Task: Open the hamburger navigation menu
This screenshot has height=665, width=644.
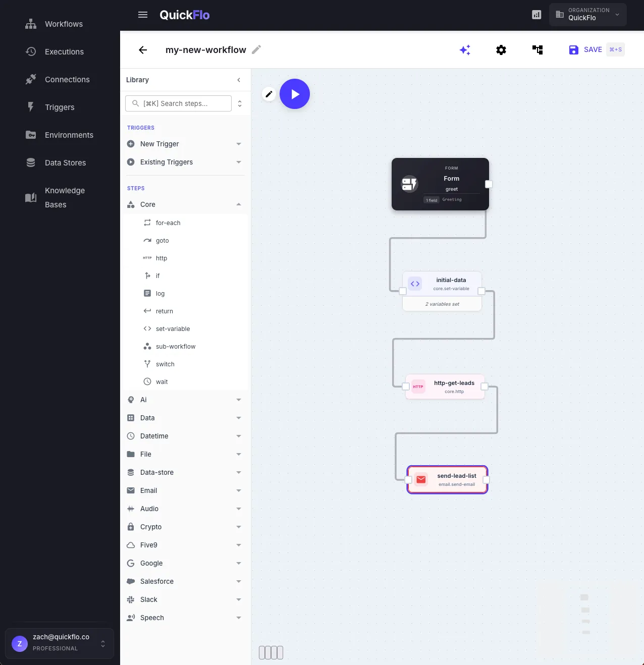Action: tap(143, 15)
